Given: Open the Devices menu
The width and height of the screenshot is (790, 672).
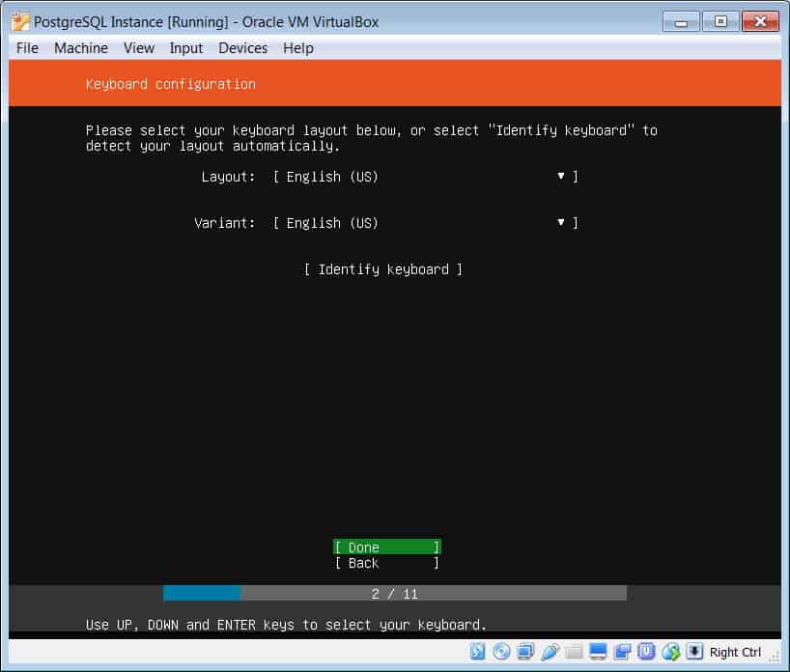Looking at the screenshot, I should pyautogui.click(x=242, y=48).
